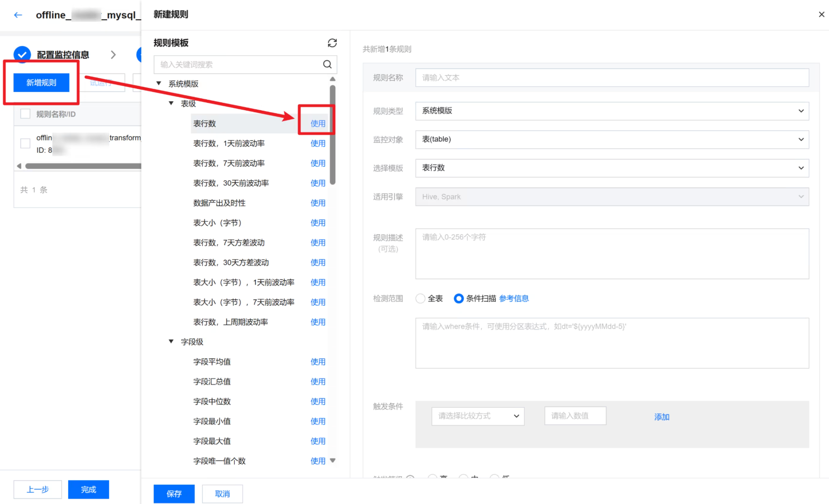The image size is (829, 504).
Task: Focus the 请输入数值 input
Action: point(575,416)
